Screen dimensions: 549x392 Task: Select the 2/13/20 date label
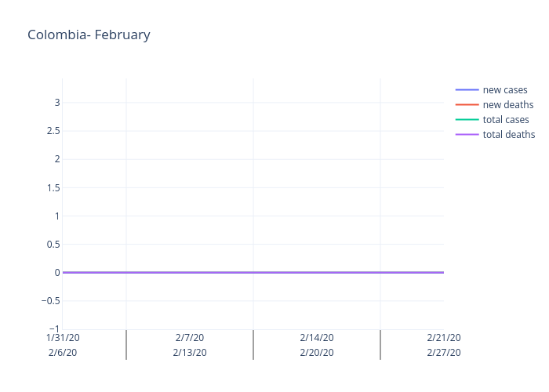(x=190, y=353)
